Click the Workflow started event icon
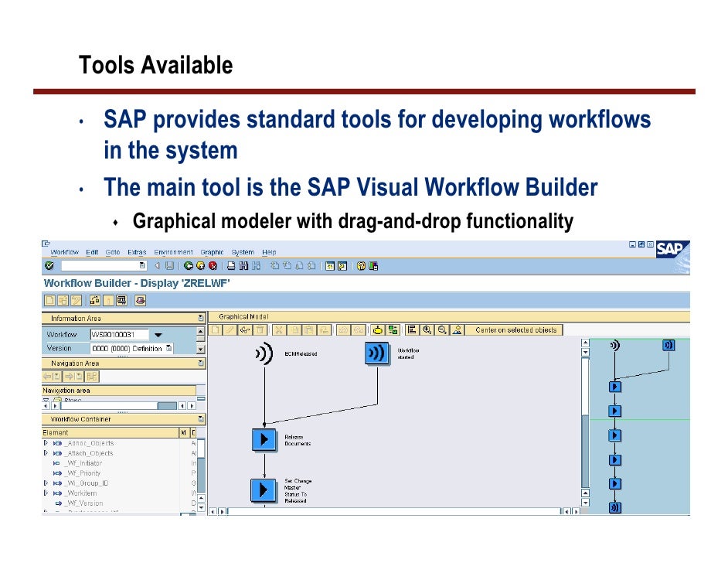728x563 pixels. (376, 353)
